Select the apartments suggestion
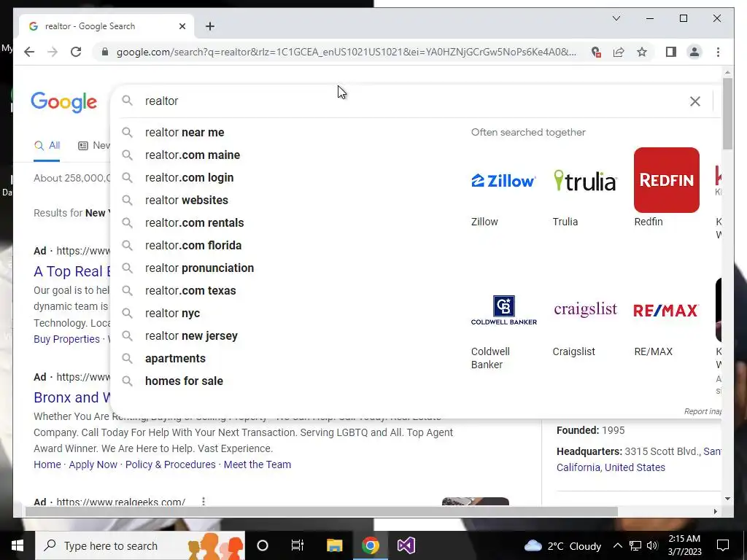Screen dimensions: 747x560 pyautogui.click(x=175, y=359)
